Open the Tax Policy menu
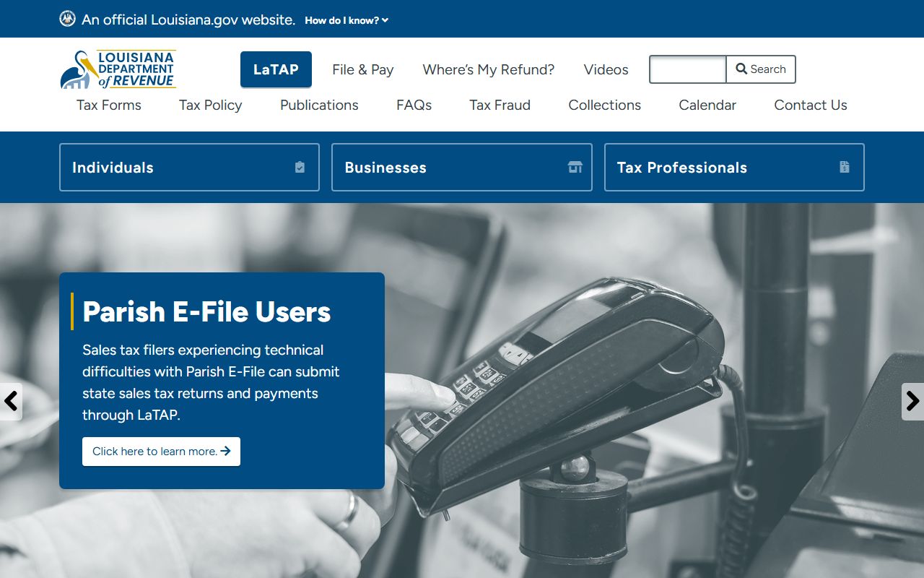Screen dimensions: 924x578 coord(211,105)
